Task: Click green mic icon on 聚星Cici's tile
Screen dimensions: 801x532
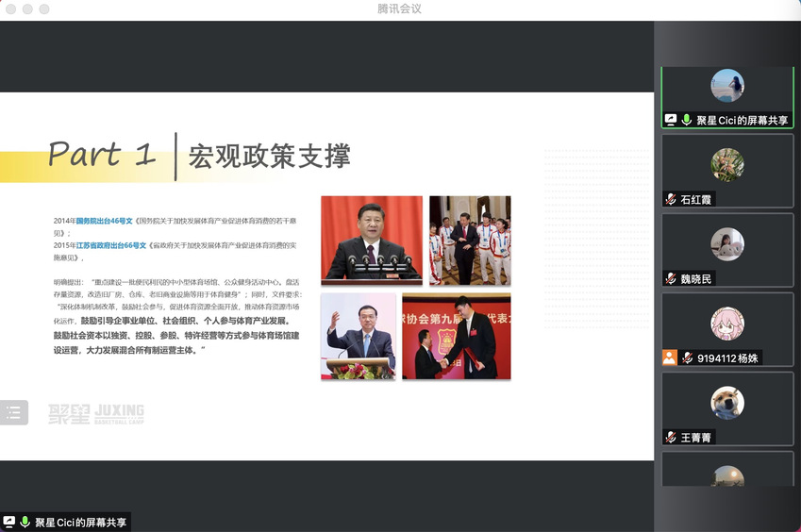Action: (687, 120)
